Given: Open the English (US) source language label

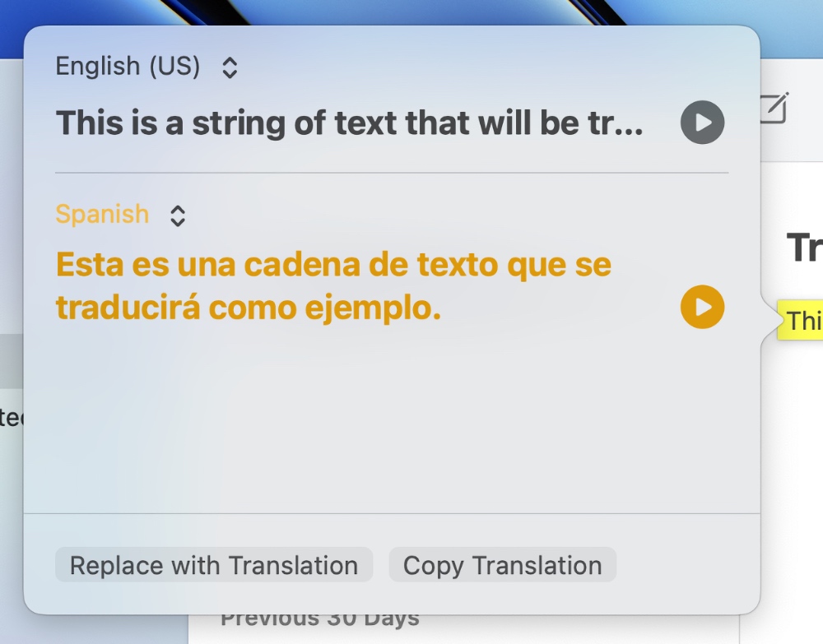Looking at the screenshot, I should coord(128,67).
